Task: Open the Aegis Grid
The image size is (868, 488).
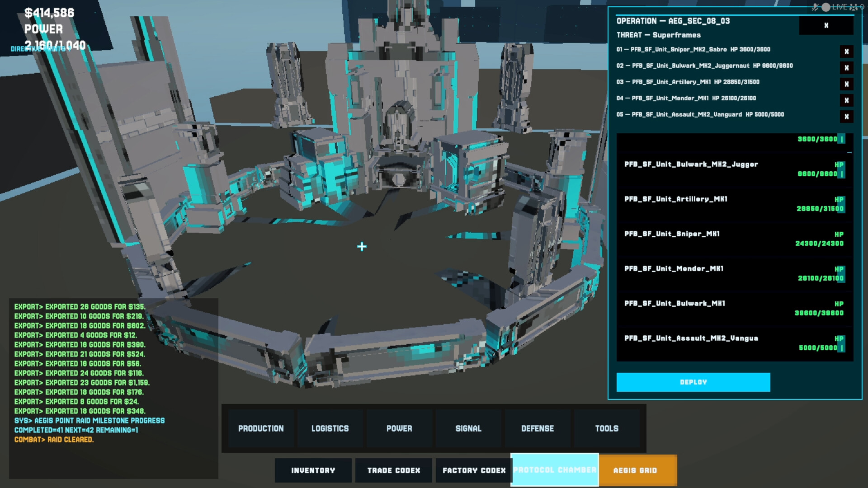Action: pyautogui.click(x=638, y=470)
